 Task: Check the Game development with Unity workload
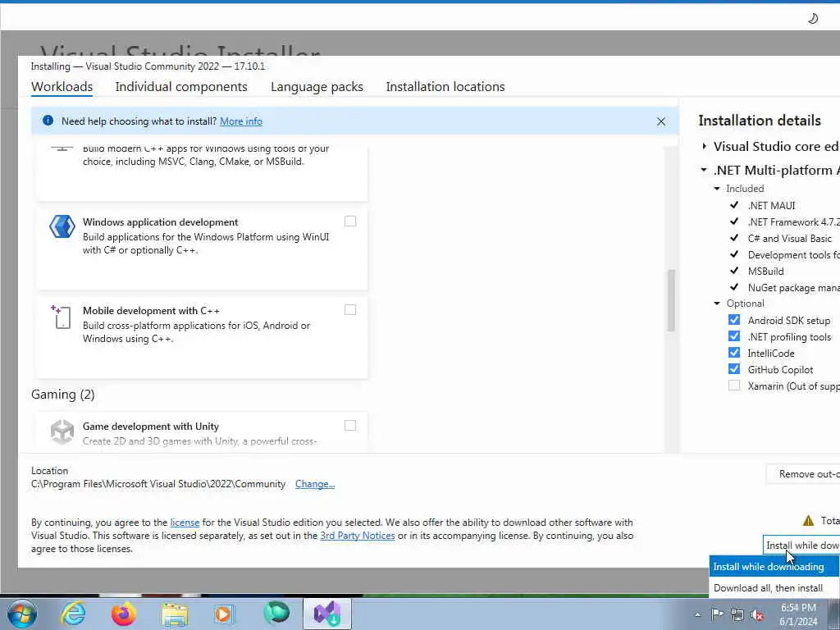pyautogui.click(x=349, y=426)
